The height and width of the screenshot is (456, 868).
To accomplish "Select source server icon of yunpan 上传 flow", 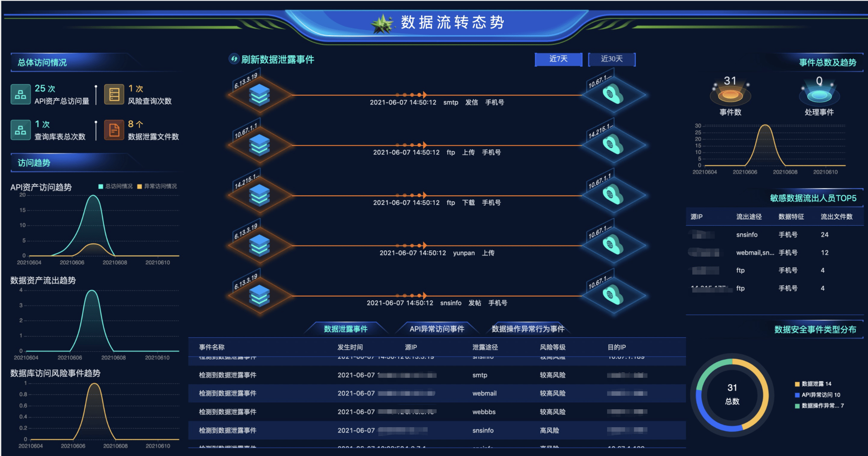I will (x=259, y=245).
